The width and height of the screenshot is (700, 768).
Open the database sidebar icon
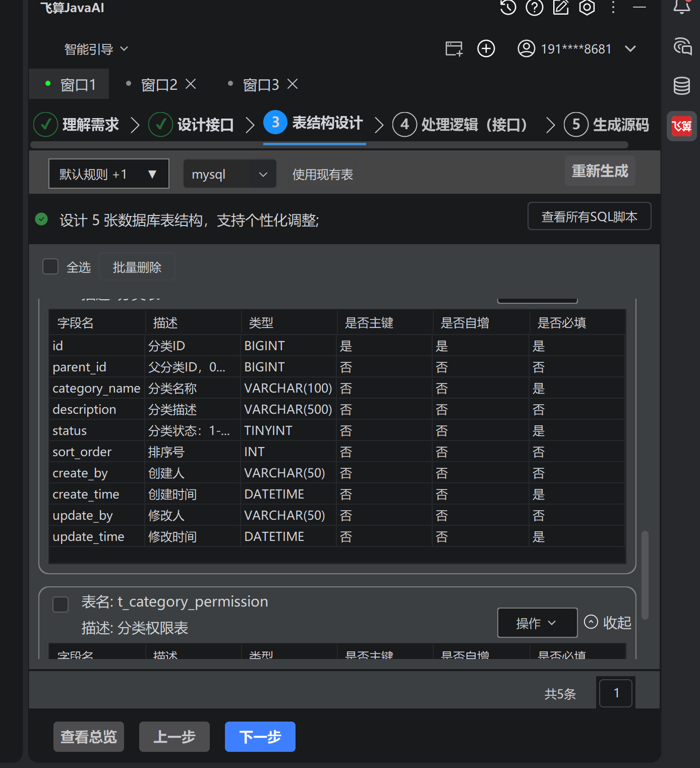pyautogui.click(x=682, y=86)
